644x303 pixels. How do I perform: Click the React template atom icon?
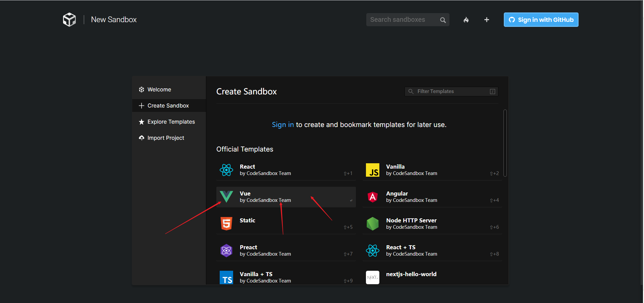coord(226,170)
